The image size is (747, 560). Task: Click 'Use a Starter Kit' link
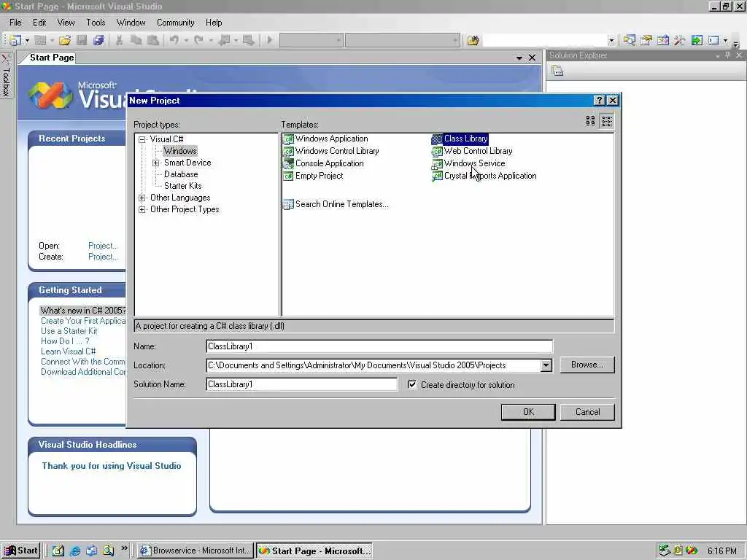(x=69, y=331)
